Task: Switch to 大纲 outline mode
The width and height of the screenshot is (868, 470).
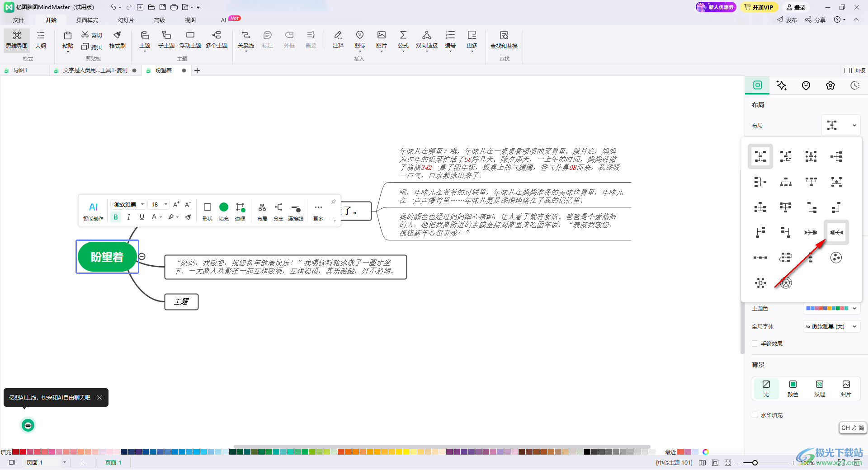Action: pos(41,40)
